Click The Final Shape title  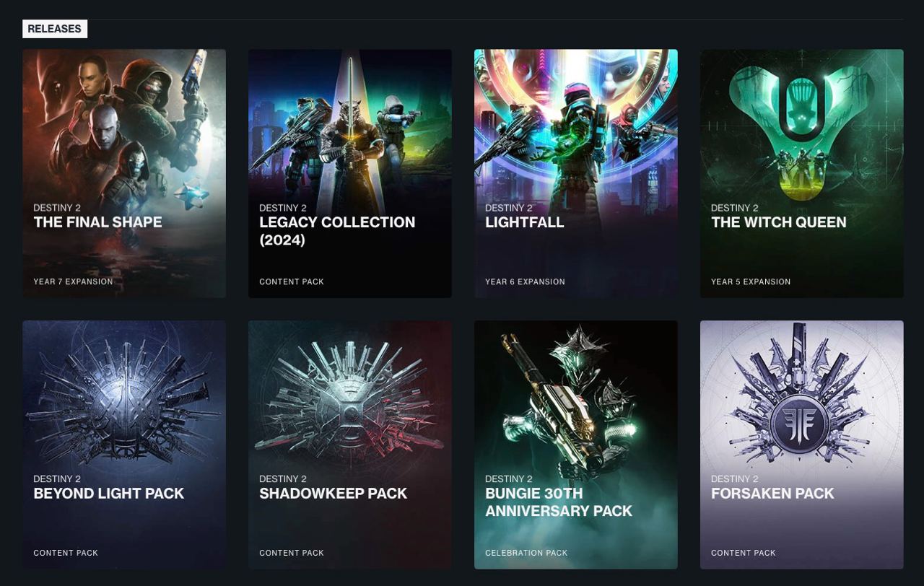point(97,222)
